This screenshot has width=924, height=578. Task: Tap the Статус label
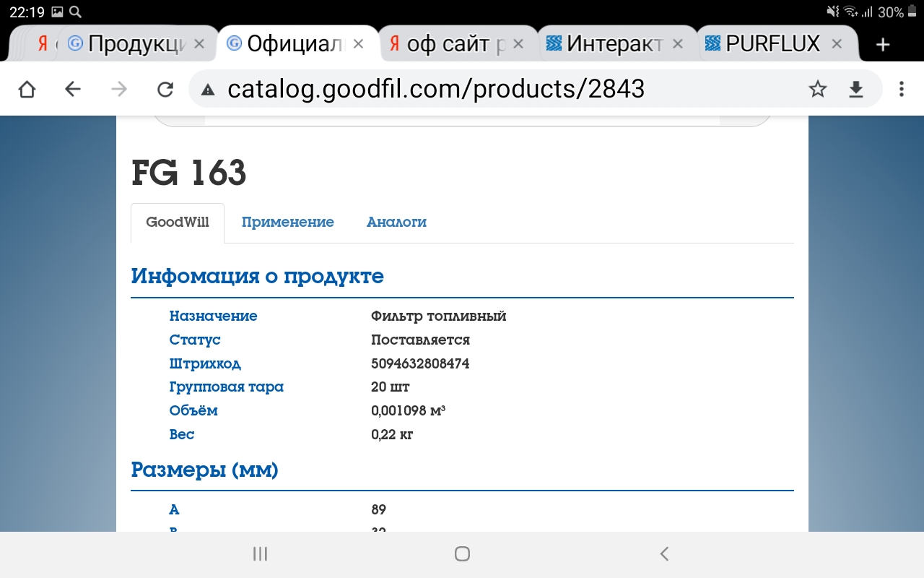pyautogui.click(x=195, y=340)
